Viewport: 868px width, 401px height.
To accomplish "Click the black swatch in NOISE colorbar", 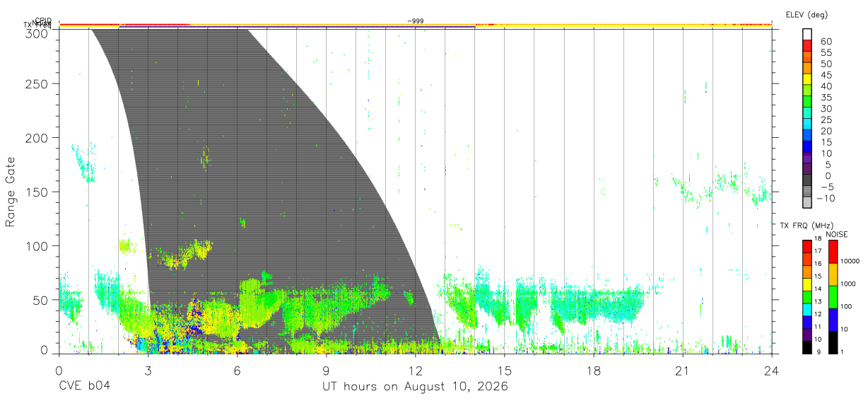I will coord(833,342).
